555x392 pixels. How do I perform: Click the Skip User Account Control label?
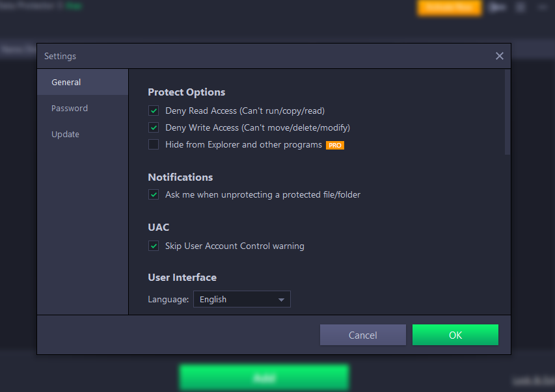pyautogui.click(x=235, y=246)
